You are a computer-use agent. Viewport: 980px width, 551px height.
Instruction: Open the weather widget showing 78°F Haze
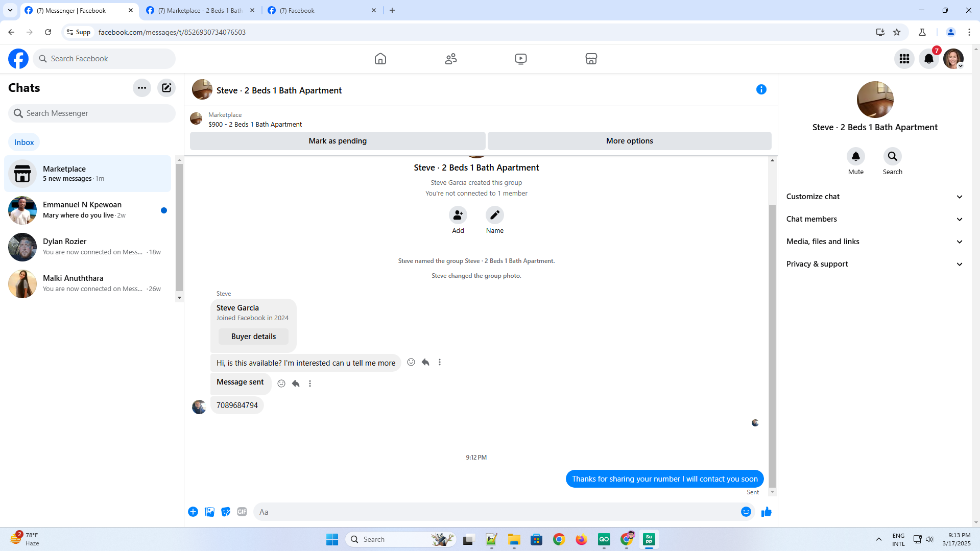25,539
